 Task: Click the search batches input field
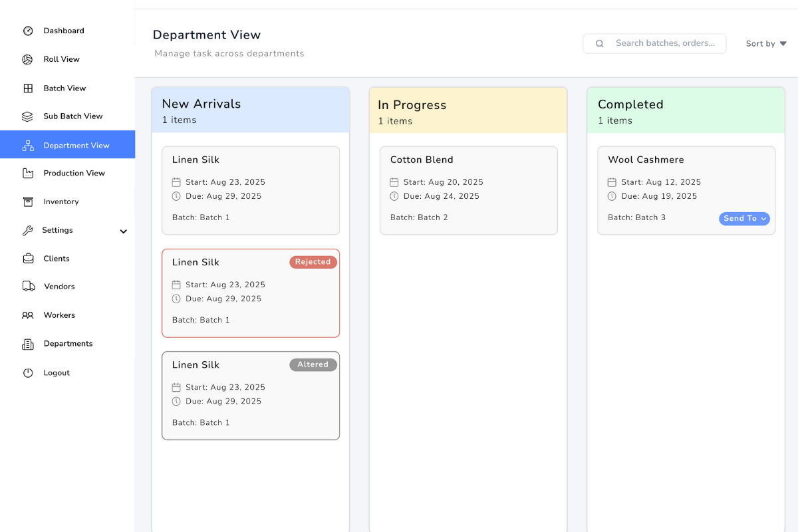click(x=665, y=43)
